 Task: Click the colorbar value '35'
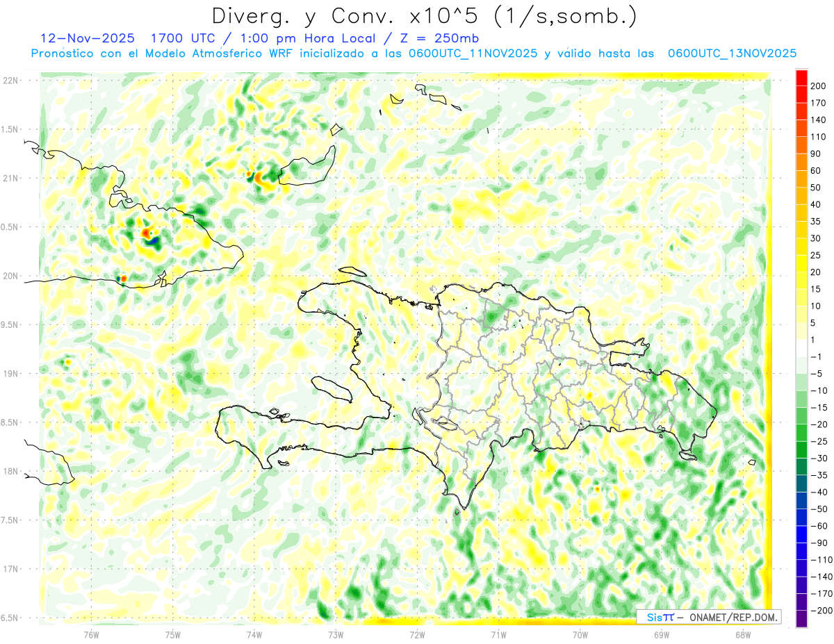pyautogui.click(x=817, y=222)
